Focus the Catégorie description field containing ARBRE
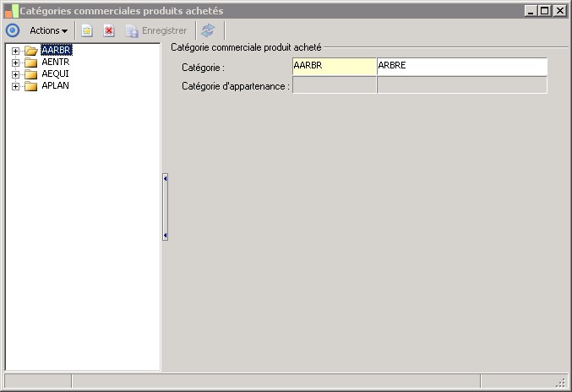 pyautogui.click(x=462, y=67)
